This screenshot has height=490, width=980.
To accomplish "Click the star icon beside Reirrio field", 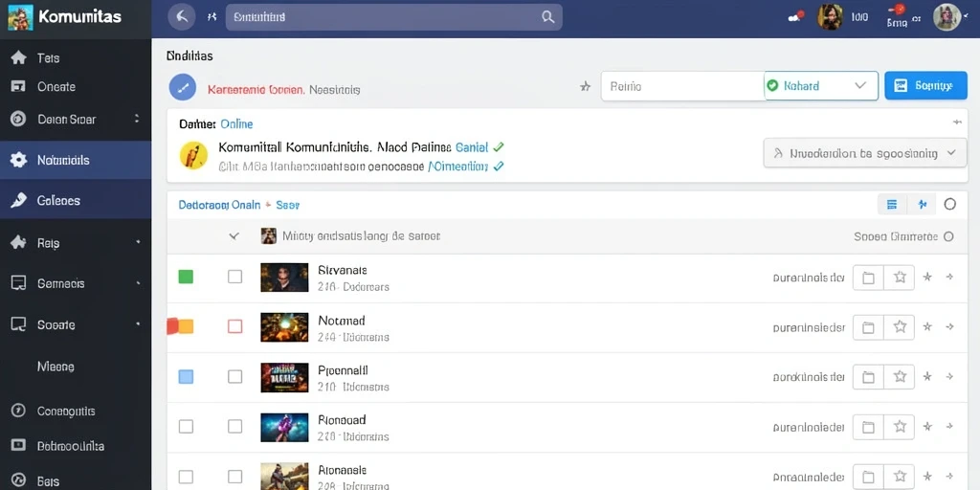I will [585, 86].
